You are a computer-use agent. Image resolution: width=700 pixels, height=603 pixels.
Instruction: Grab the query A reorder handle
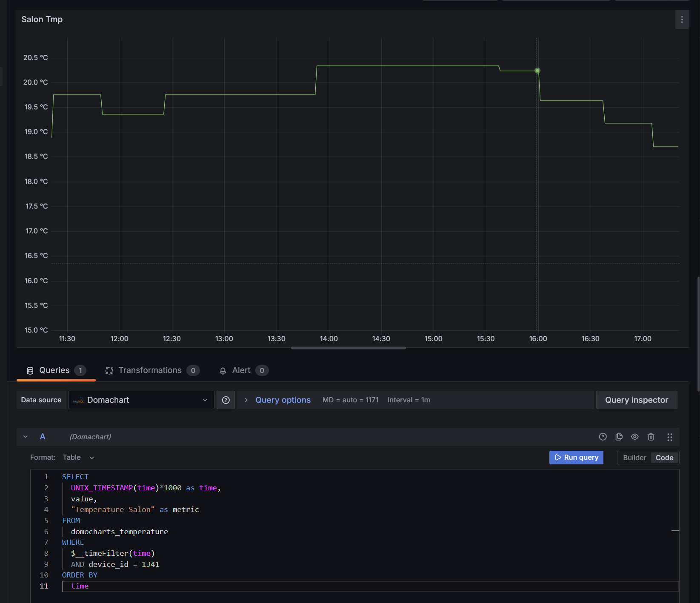tap(669, 437)
